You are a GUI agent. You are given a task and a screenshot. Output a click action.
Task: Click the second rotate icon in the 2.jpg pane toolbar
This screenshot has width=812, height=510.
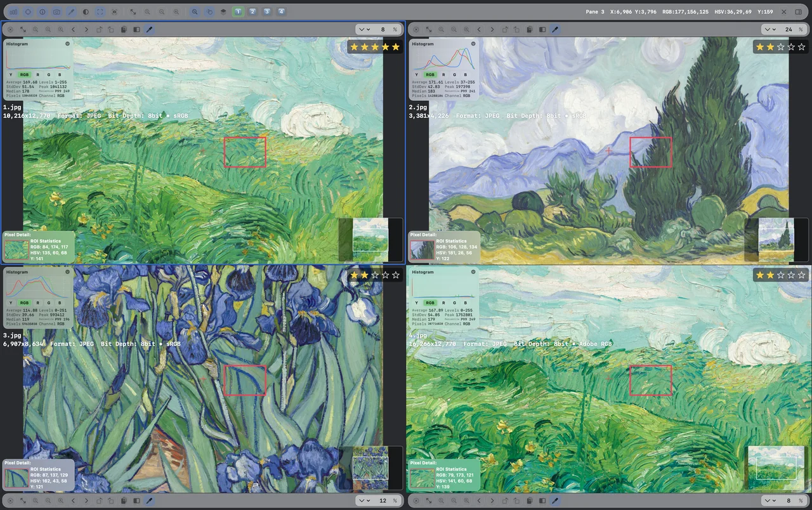point(517,29)
